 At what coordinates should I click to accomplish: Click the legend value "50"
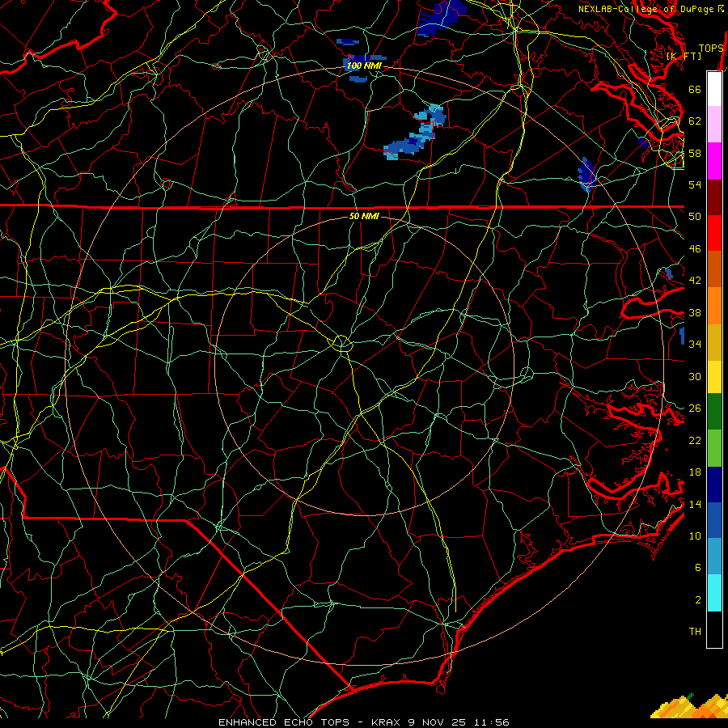click(695, 216)
